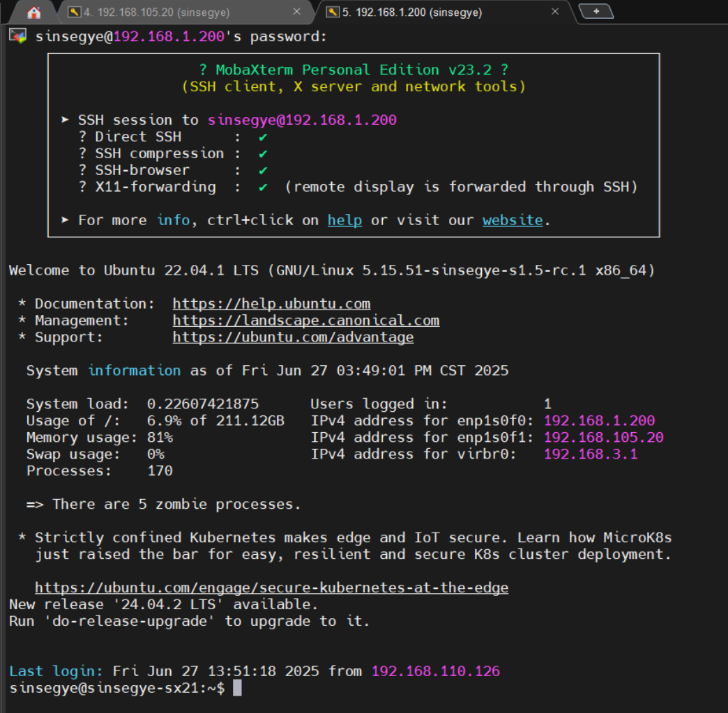Click the Home tab house icon

33,13
